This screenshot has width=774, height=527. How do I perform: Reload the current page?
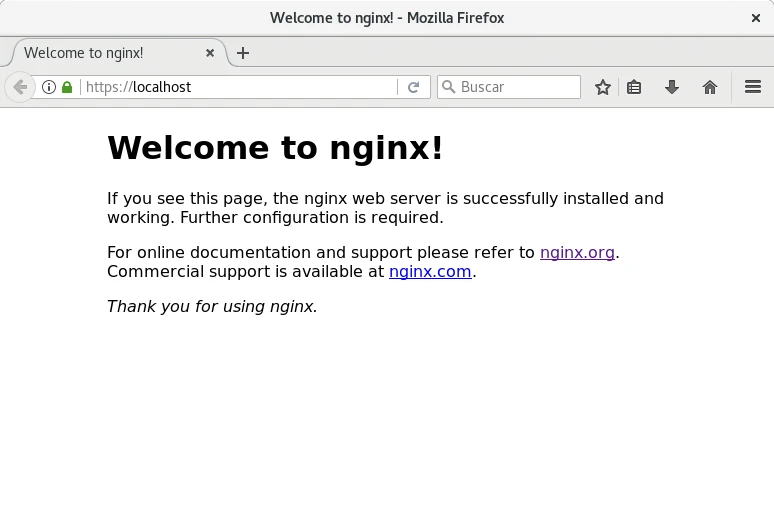click(413, 87)
